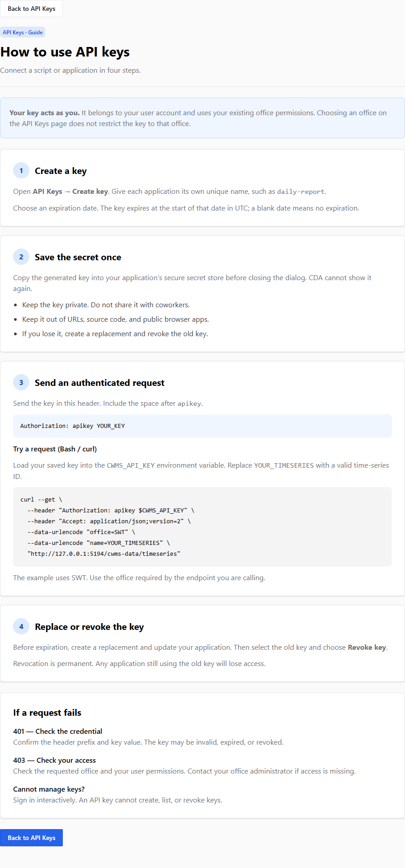This screenshot has height=868, width=405.
Task: Click the Try a request (Bash / curl) label
Action: tap(55, 449)
